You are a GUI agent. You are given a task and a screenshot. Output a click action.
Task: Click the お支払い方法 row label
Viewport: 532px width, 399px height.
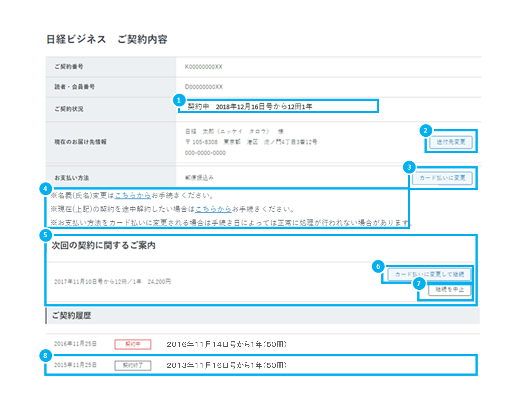(x=72, y=178)
